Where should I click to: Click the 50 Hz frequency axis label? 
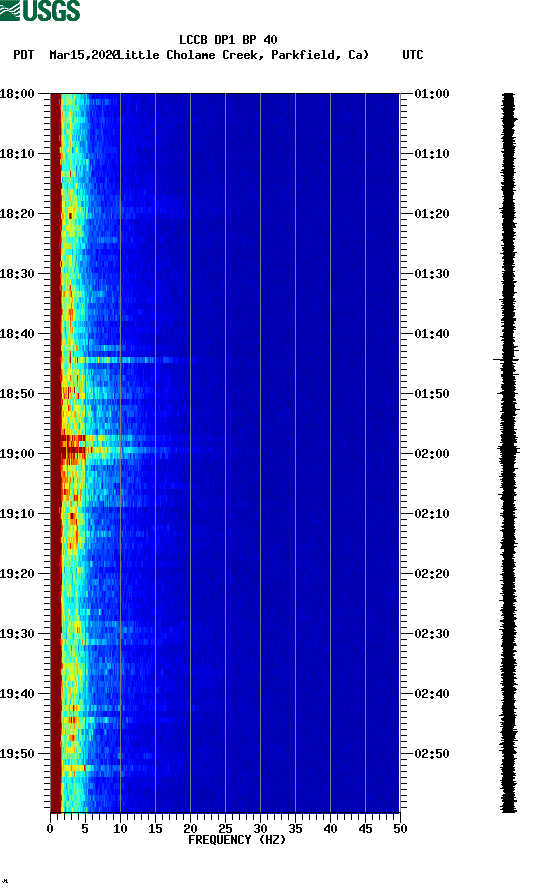tap(400, 829)
